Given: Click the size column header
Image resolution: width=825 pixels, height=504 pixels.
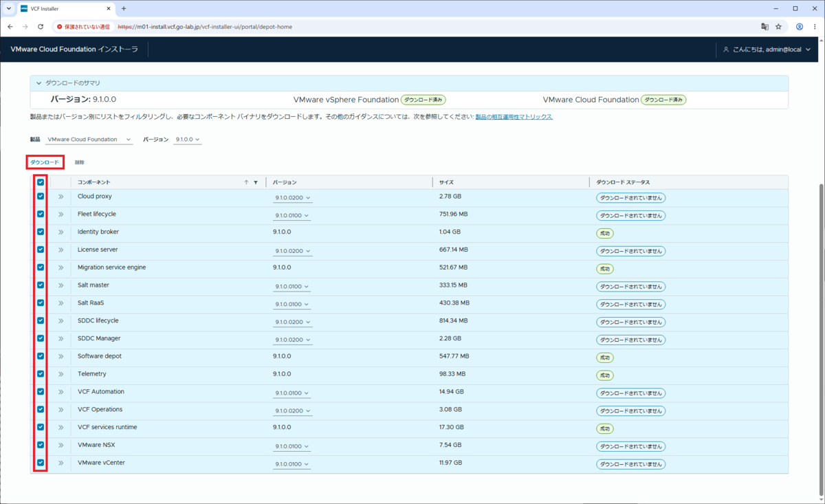Looking at the screenshot, I should pos(446,182).
